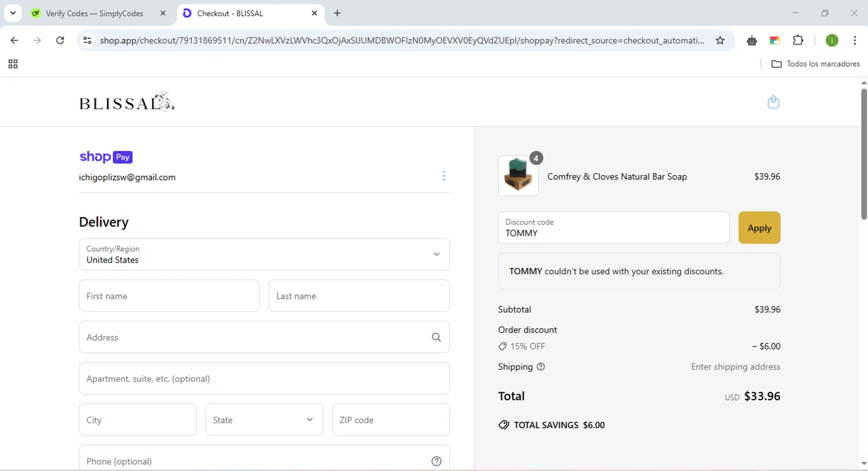Screen dimensions: 868x471
Task: Click the BLISSAL store logo
Action: tap(127, 102)
